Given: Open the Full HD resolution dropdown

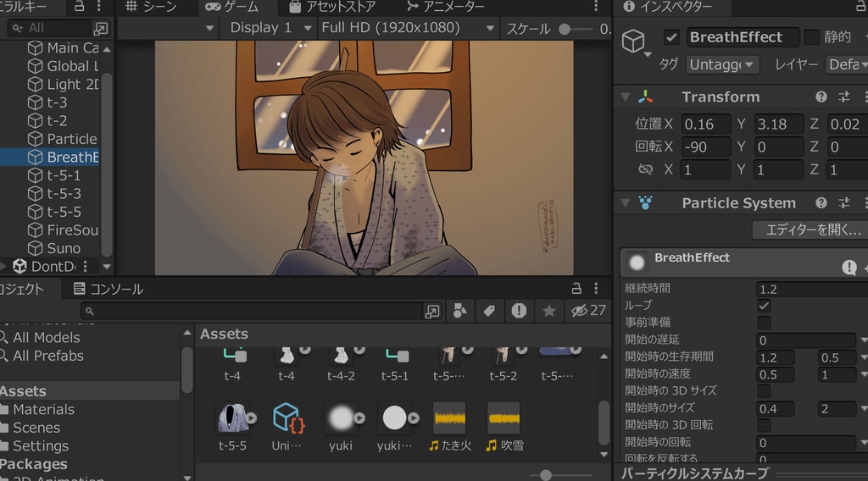Looking at the screenshot, I should point(408,28).
